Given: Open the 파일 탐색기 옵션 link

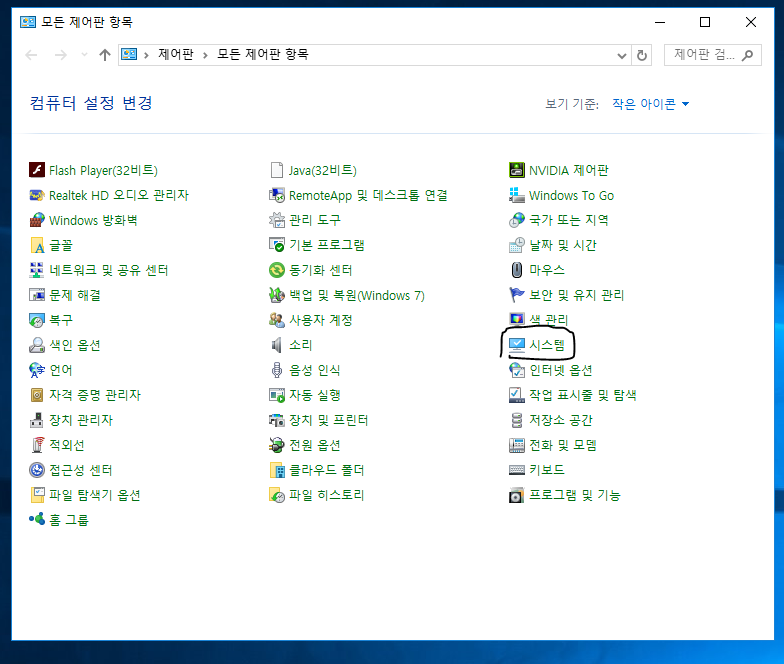Looking at the screenshot, I should point(95,495).
